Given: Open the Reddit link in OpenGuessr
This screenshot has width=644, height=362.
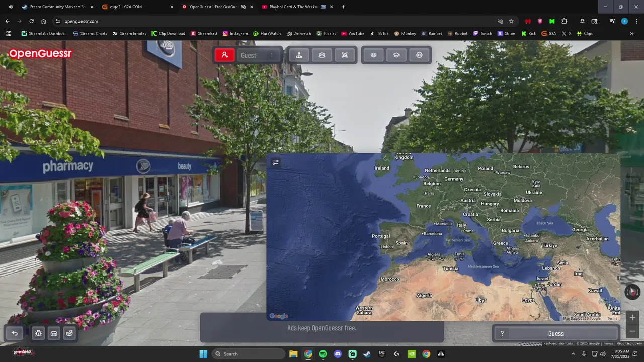Looking at the screenshot, I should pos(69,333).
